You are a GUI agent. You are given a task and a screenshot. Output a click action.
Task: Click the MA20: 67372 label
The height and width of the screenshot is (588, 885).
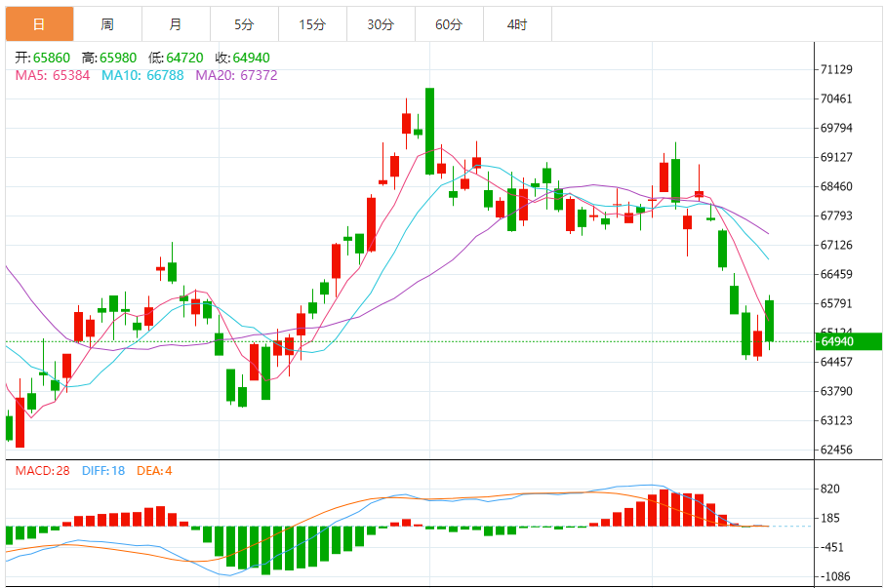click(x=236, y=75)
